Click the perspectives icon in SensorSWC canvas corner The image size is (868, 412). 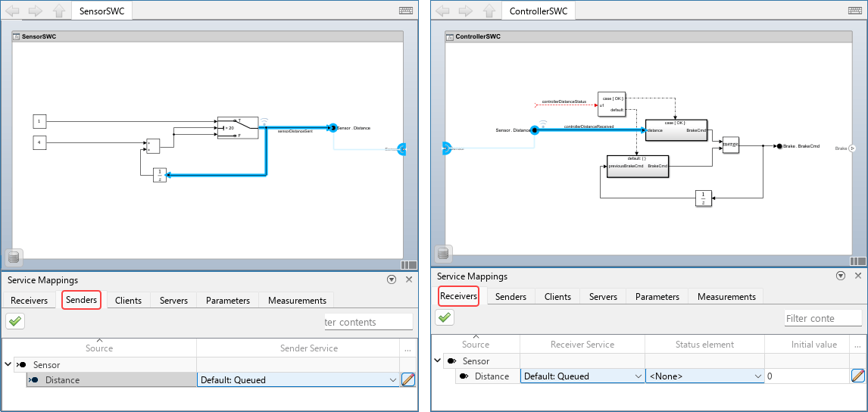point(408,265)
